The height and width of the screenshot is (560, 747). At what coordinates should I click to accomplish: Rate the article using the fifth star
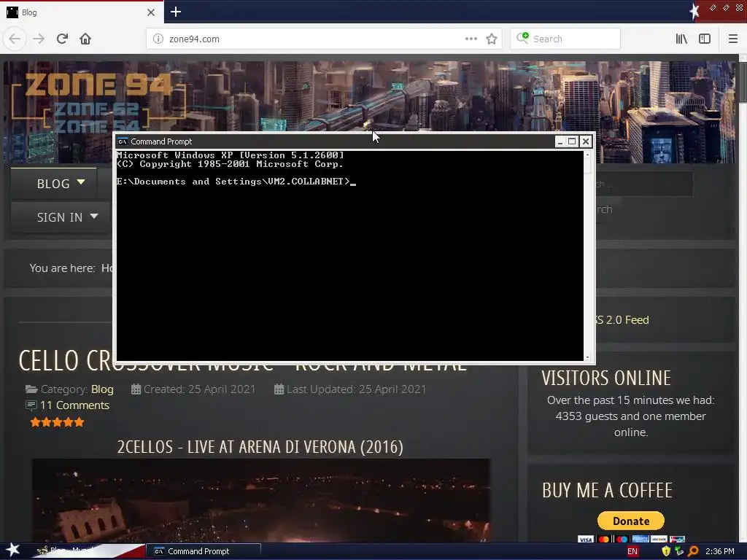tap(79, 422)
